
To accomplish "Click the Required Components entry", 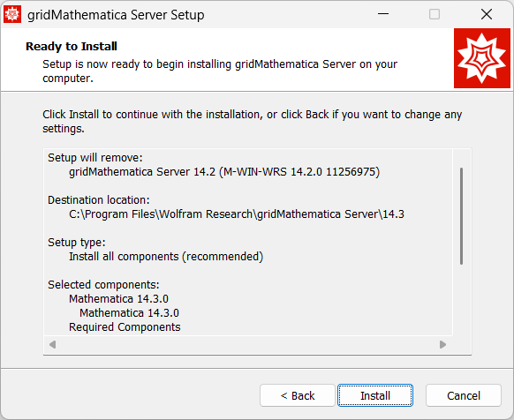I will [x=125, y=327].
